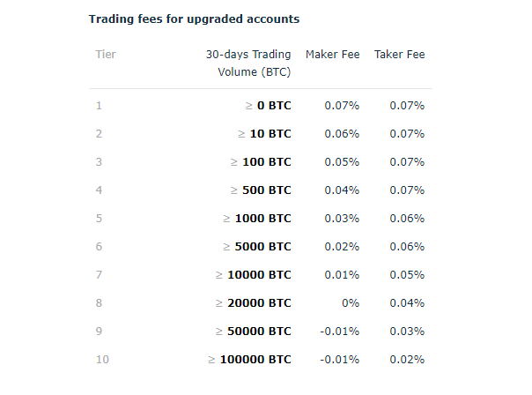532x395 pixels.
Task: Click the ≥ 5000 BTC volume cell
Action: coord(257,247)
